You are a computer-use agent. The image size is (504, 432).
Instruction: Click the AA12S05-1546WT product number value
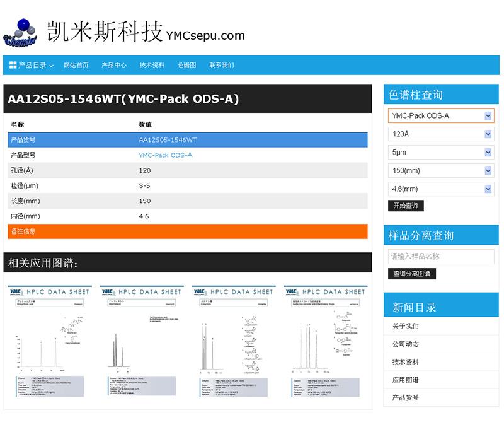pos(168,140)
